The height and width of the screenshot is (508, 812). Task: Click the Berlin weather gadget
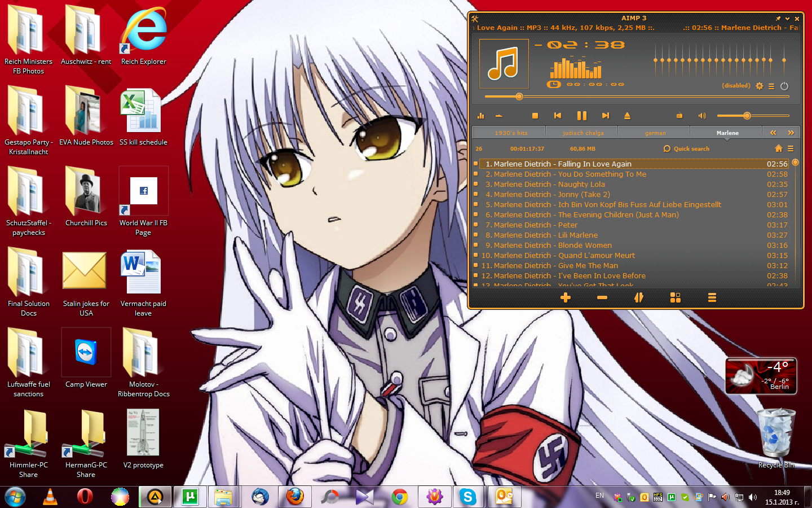coord(761,376)
